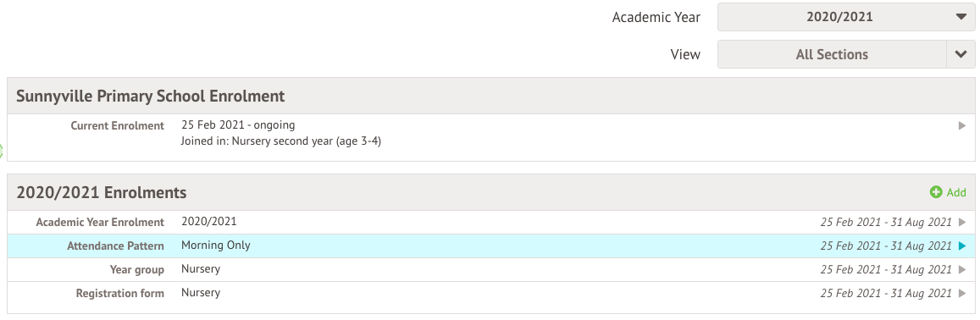Open the Academic Year 2020/2021 dropdown
Viewport: 980px width, 320px height.
tap(846, 17)
